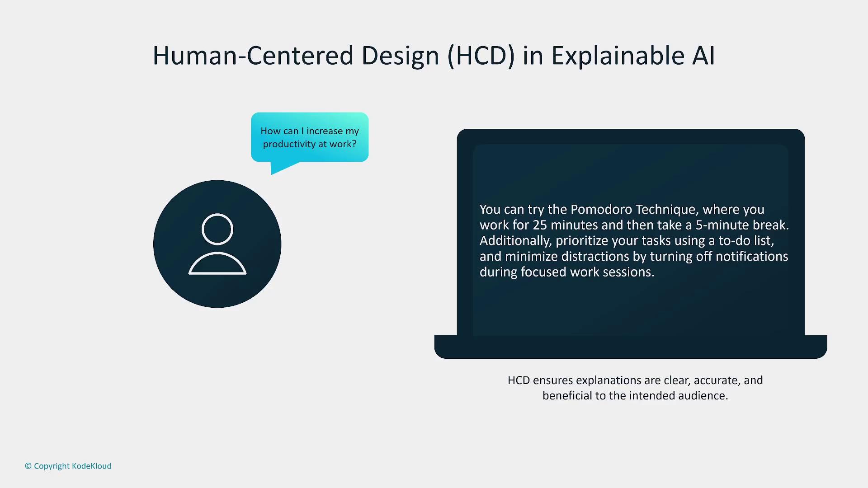Click the laptop screen's top bezel

coord(630,136)
